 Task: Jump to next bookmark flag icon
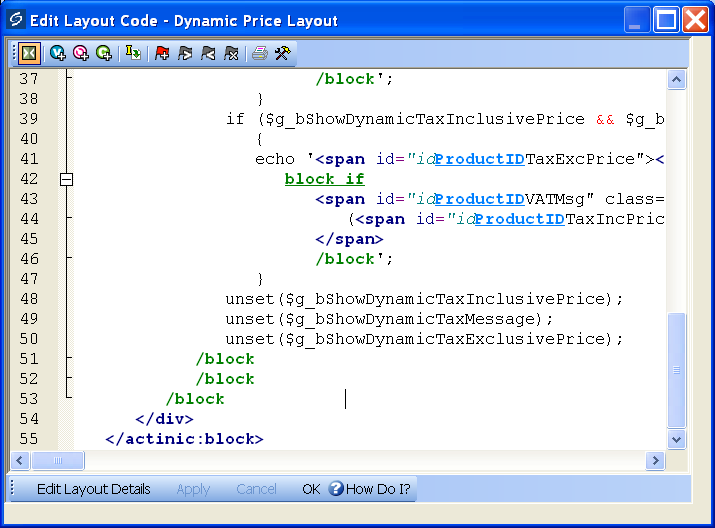point(185,53)
